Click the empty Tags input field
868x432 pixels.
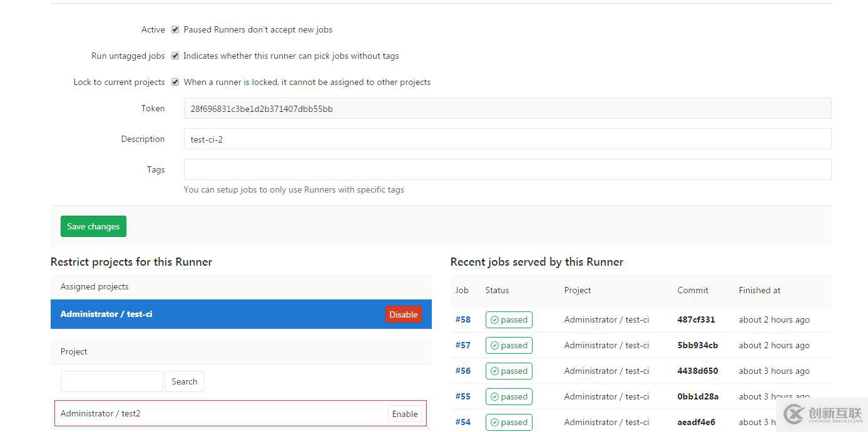508,169
